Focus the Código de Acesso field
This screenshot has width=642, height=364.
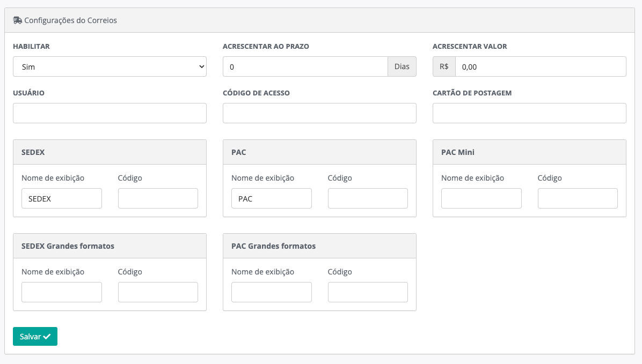(x=319, y=113)
